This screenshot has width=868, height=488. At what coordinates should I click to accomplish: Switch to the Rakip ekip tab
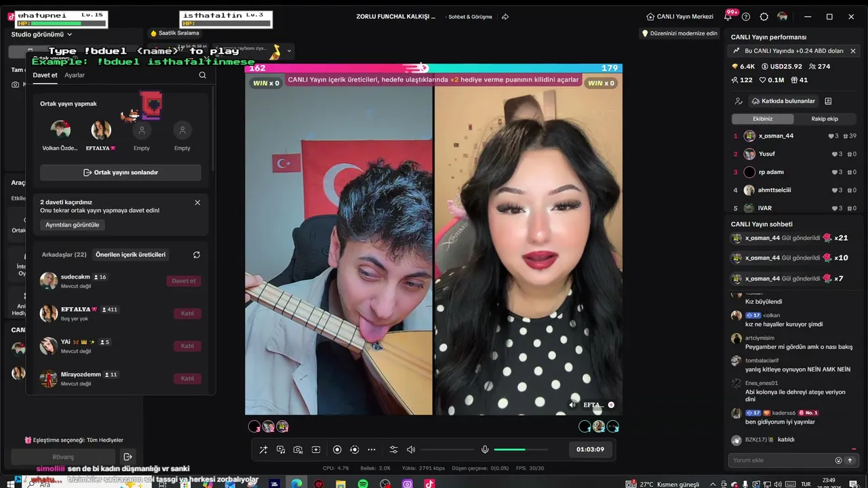click(x=825, y=119)
